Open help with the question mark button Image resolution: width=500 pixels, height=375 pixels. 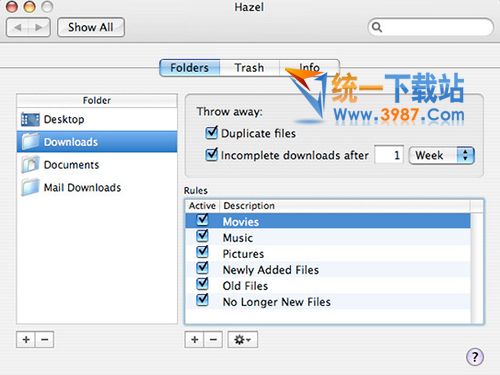coord(475,357)
